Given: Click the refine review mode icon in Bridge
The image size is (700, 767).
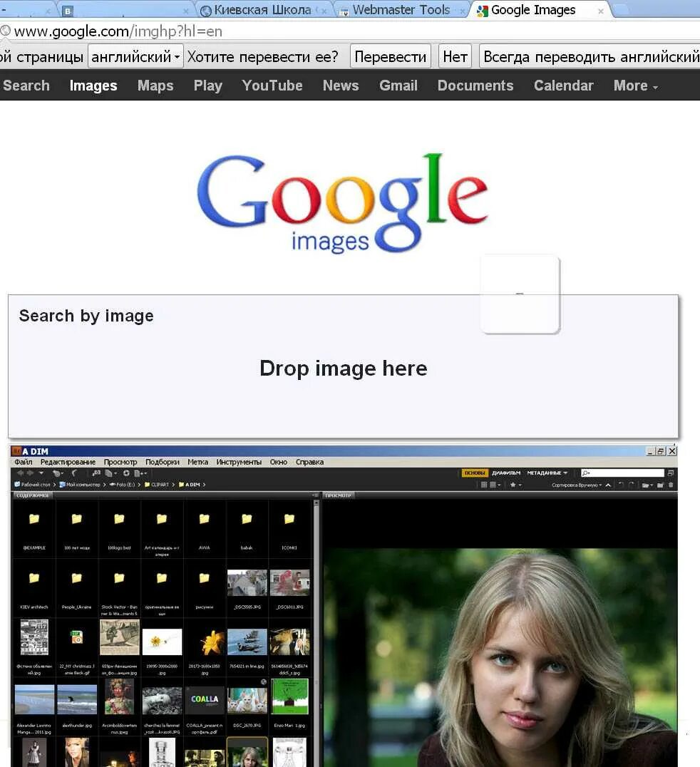Looking at the screenshot, I should (111, 473).
